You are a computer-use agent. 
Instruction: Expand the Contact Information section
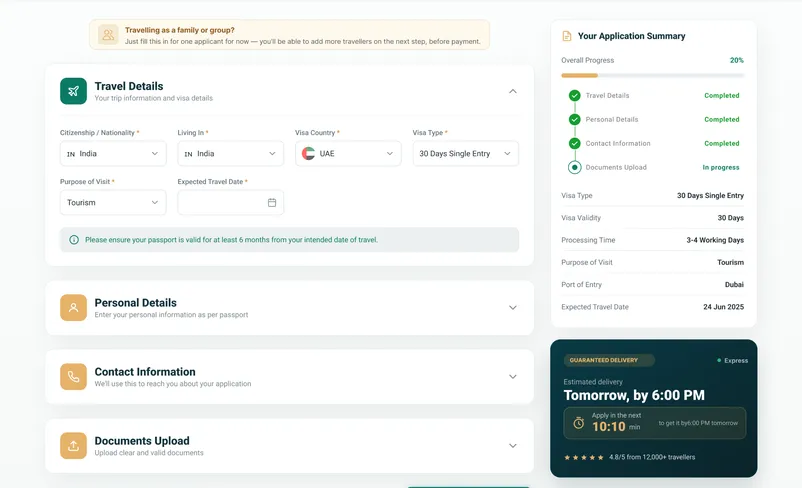click(513, 377)
